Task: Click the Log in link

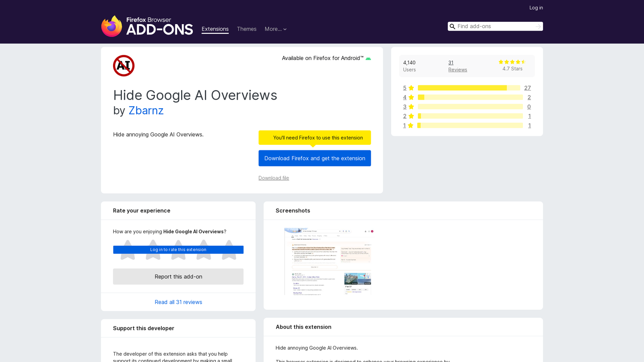Action: pyautogui.click(x=536, y=8)
